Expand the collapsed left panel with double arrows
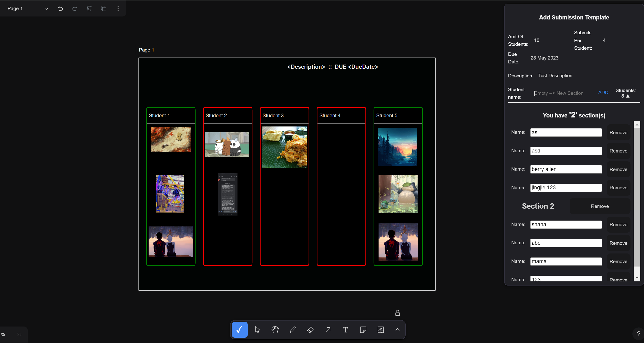644x343 pixels. [19, 334]
